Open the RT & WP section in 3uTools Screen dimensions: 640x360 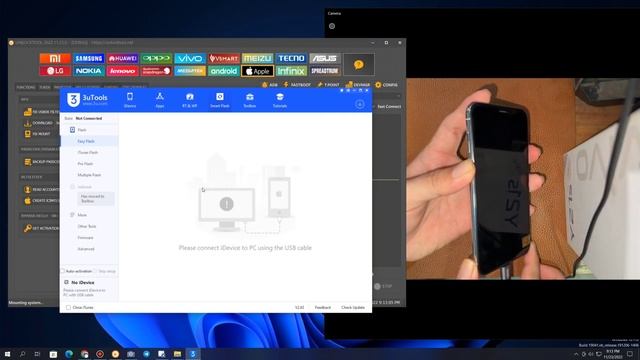(189, 100)
